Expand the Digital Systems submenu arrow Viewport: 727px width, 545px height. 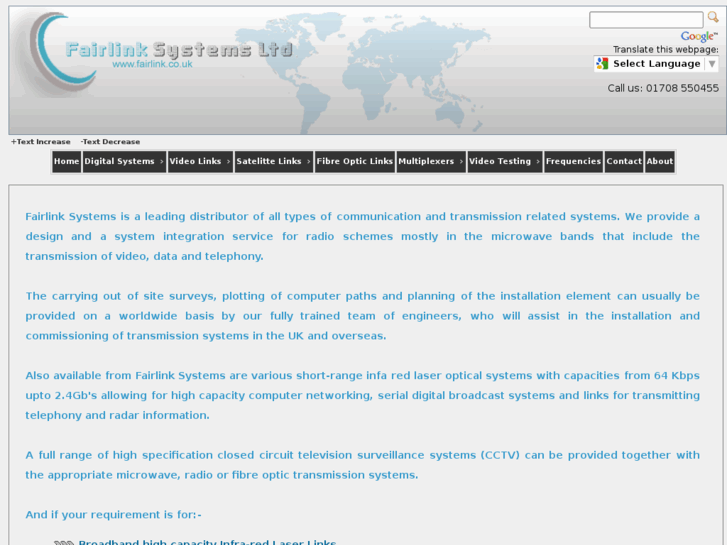[x=161, y=161]
